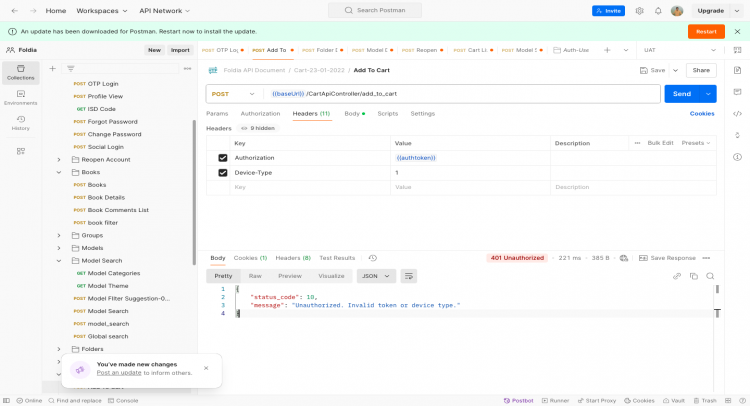Toggle line wrap icon in response toolbar
Viewport: 750px width, 406px height.
(x=408, y=276)
